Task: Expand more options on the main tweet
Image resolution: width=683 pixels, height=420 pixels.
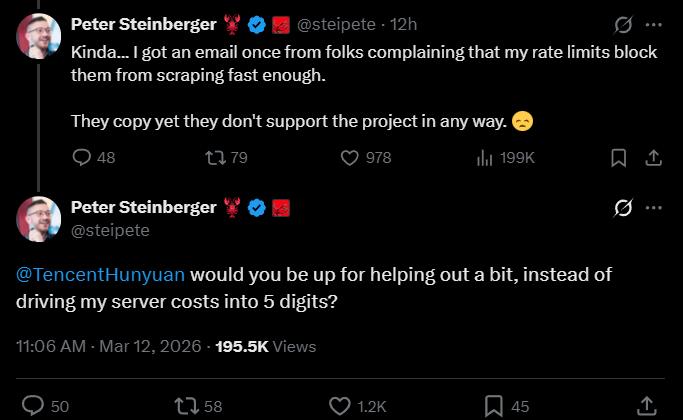Action: click(x=654, y=208)
